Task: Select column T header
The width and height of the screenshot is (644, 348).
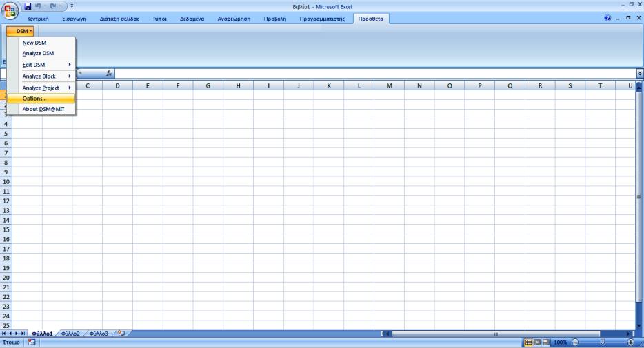Action: 600,85
